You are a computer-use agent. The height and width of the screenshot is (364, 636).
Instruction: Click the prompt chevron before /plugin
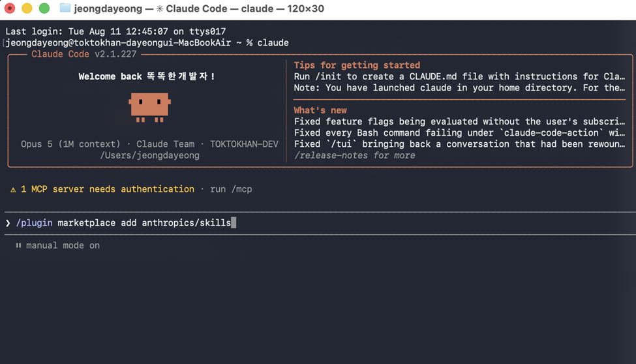pos(8,223)
